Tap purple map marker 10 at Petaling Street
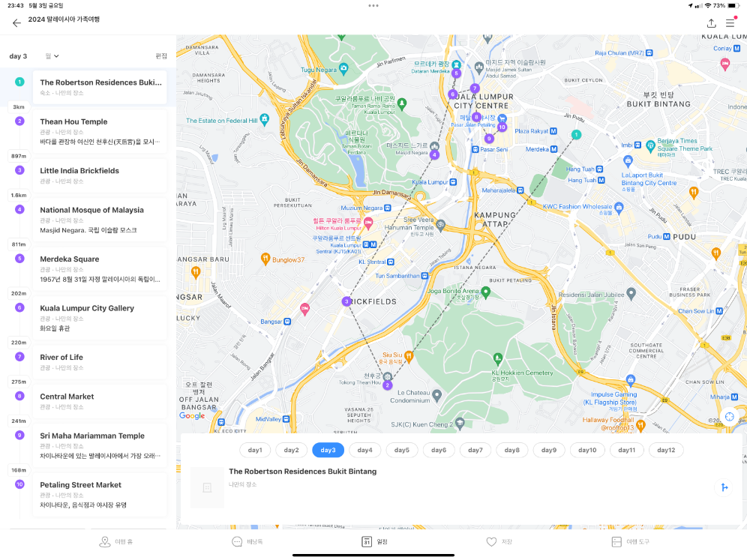This screenshot has width=747, height=560. point(502,127)
